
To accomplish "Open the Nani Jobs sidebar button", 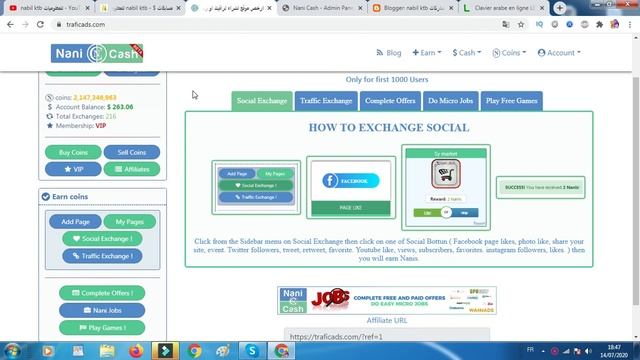I will tap(102, 310).
